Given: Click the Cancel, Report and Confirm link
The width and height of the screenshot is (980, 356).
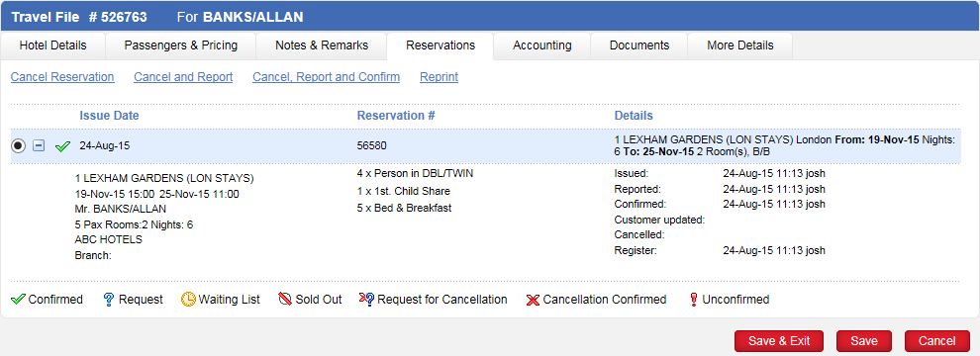Looking at the screenshot, I should (327, 77).
